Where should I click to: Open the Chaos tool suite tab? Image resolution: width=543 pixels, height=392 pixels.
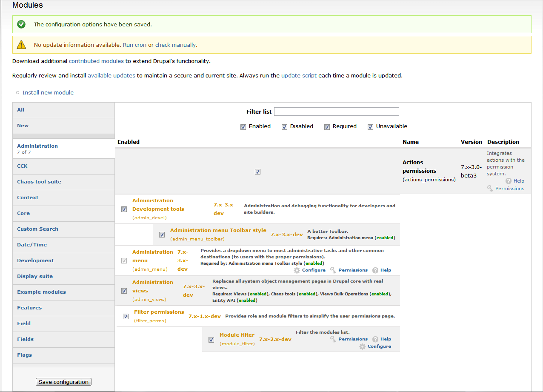tap(64, 182)
